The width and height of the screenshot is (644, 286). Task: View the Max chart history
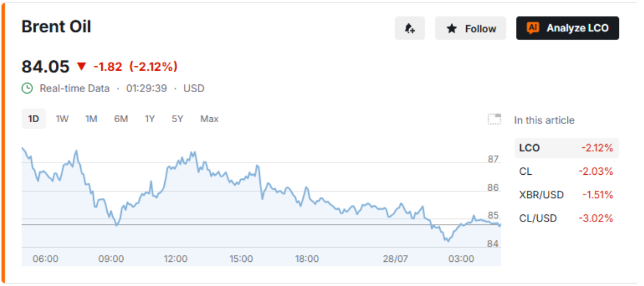coord(210,119)
